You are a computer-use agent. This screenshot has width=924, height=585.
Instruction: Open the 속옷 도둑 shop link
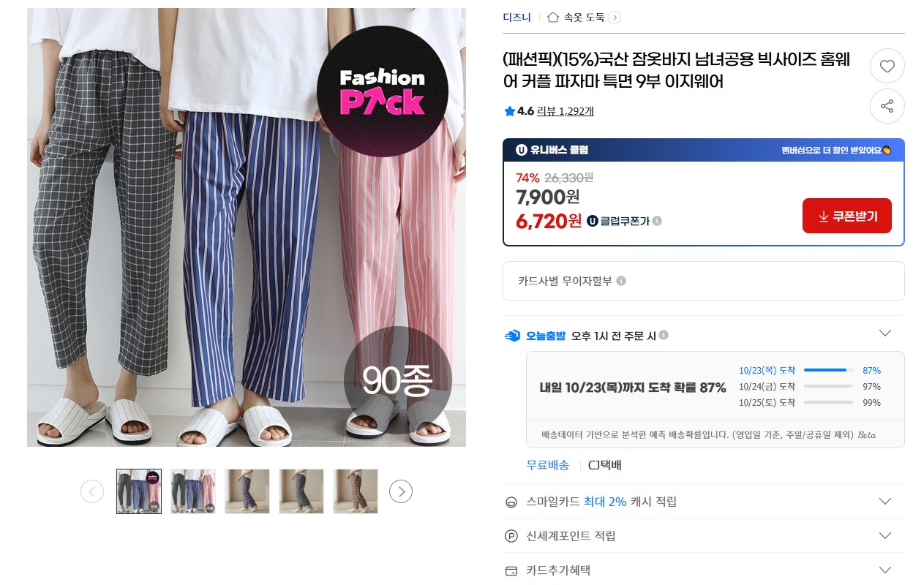[x=584, y=17]
